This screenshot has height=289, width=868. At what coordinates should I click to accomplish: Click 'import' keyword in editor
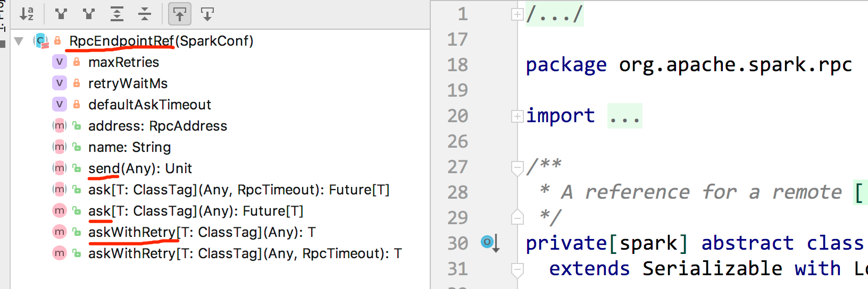[560, 116]
